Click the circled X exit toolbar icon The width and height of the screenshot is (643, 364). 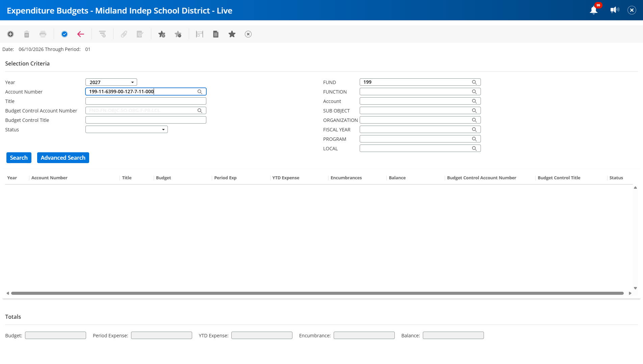coord(248,34)
